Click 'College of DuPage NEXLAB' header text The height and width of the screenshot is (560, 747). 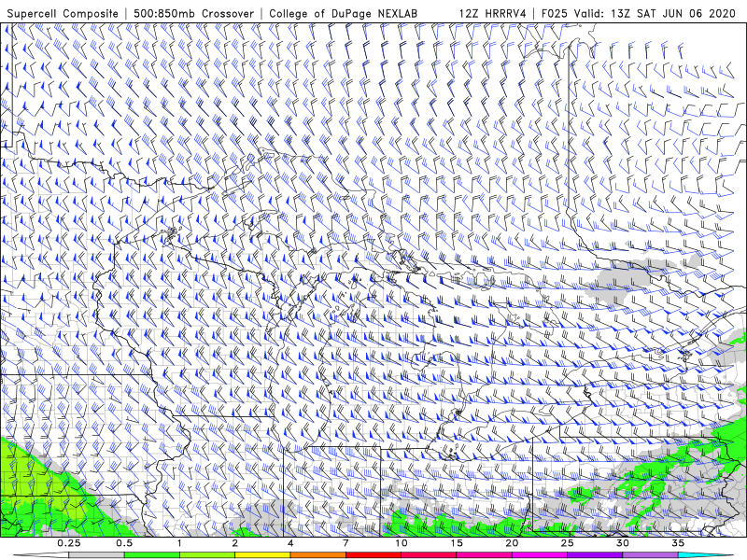point(343,13)
